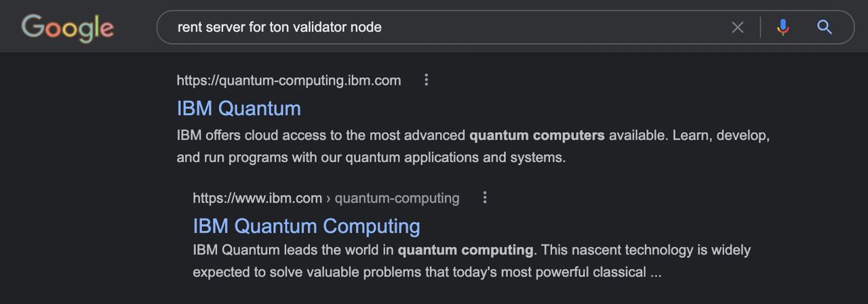868x304 pixels.
Task: Click the quantum-computing breadcrumb path segment
Action: (397, 198)
